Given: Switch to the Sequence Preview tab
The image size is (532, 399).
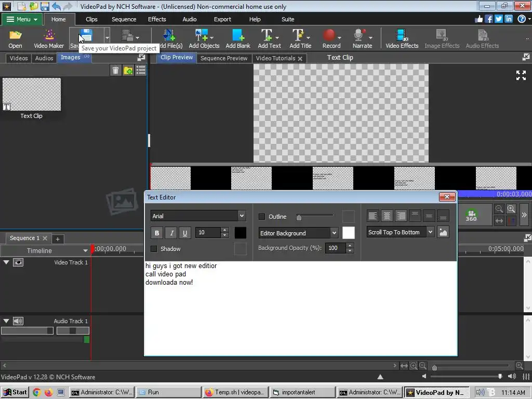Looking at the screenshot, I should pos(224,58).
